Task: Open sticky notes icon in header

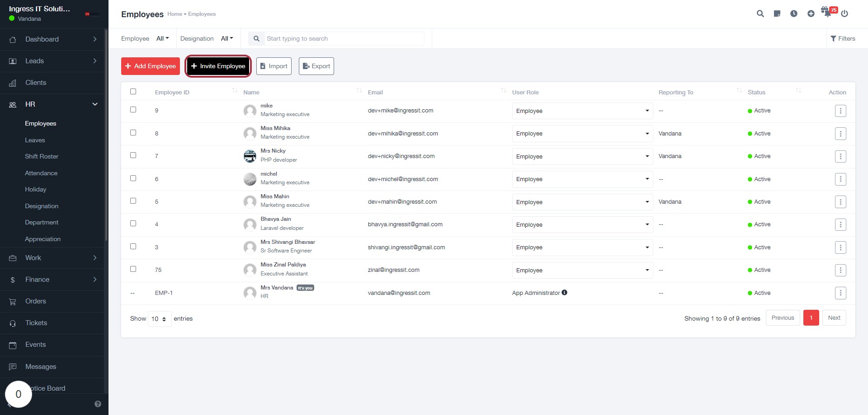Action: coord(777,14)
